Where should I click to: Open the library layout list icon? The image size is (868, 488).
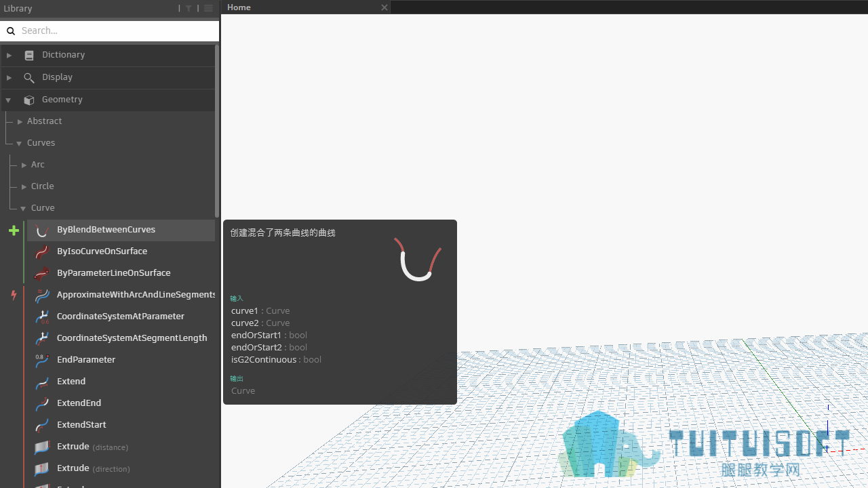pyautogui.click(x=208, y=8)
